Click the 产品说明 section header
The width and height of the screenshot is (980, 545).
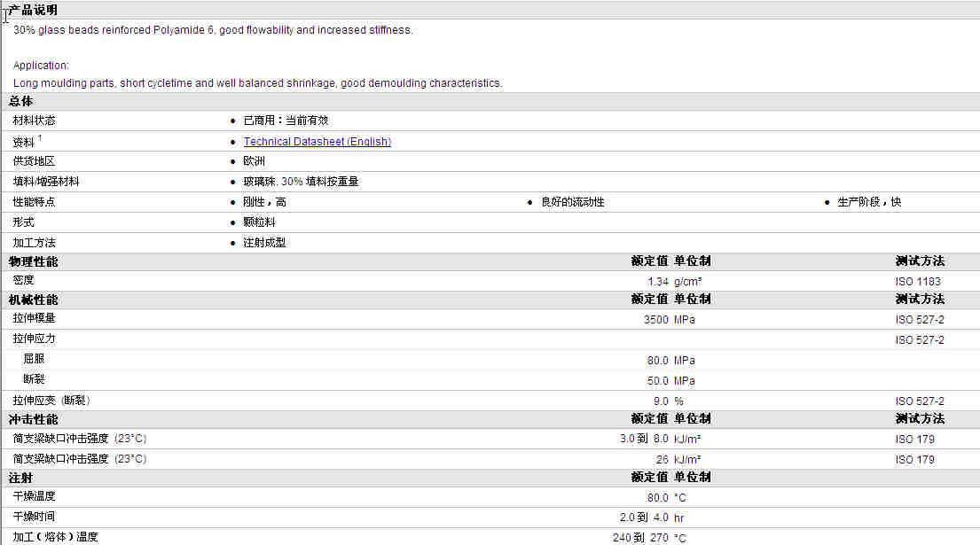point(33,11)
